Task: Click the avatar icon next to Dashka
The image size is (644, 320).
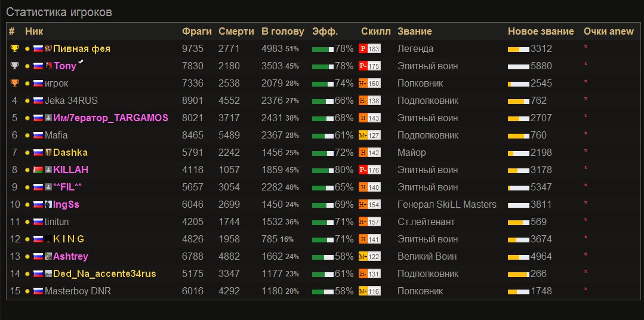Action: (x=48, y=153)
